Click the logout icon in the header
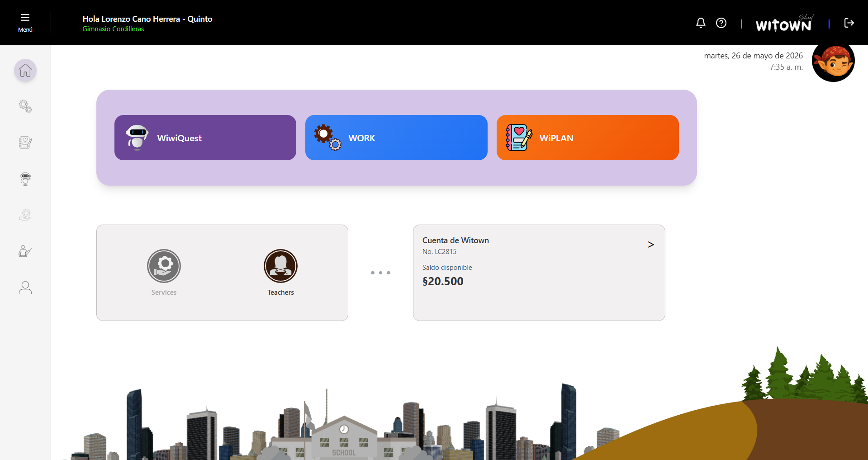The width and height of the screenshot is (868, 460). pyautogui.click(x=849, y=23)
